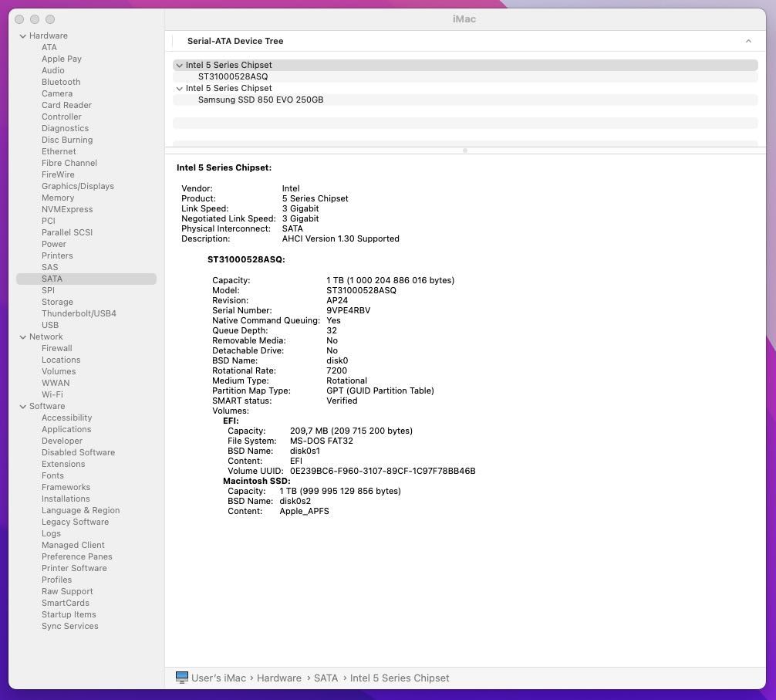Click the split pane divider handle dot
The image size is (776, 700).
coord(464,150)
